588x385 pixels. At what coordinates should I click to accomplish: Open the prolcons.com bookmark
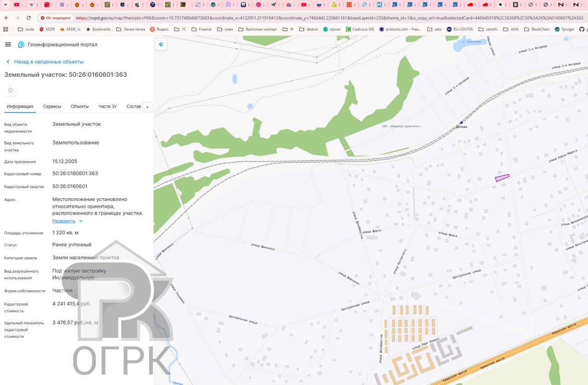tap(400, 29)
